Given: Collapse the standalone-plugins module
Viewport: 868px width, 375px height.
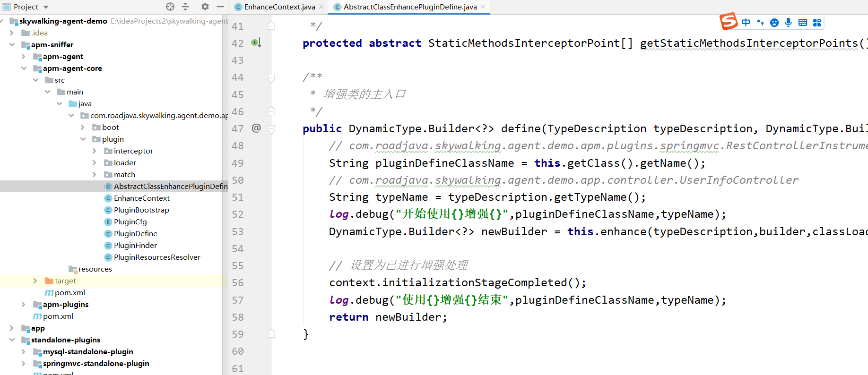Looking at the screenshot, I should coord(11,340).
